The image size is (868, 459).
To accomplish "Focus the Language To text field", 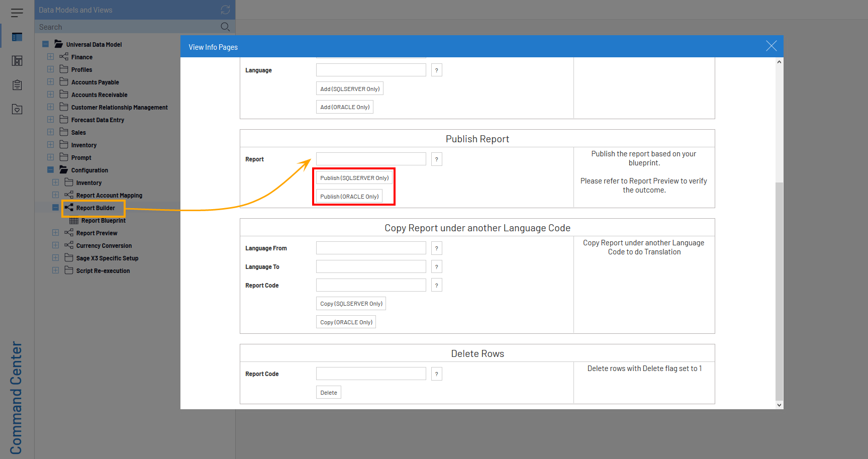I will coord(371,267).
